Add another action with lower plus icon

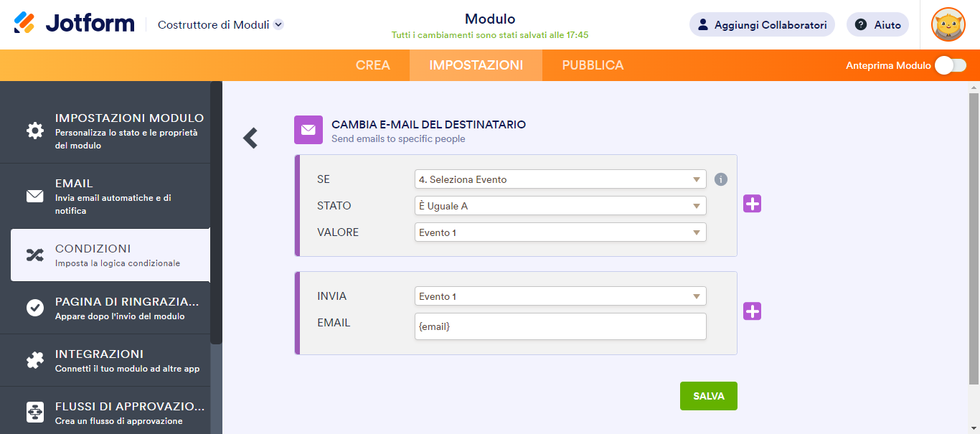[752, 311]
